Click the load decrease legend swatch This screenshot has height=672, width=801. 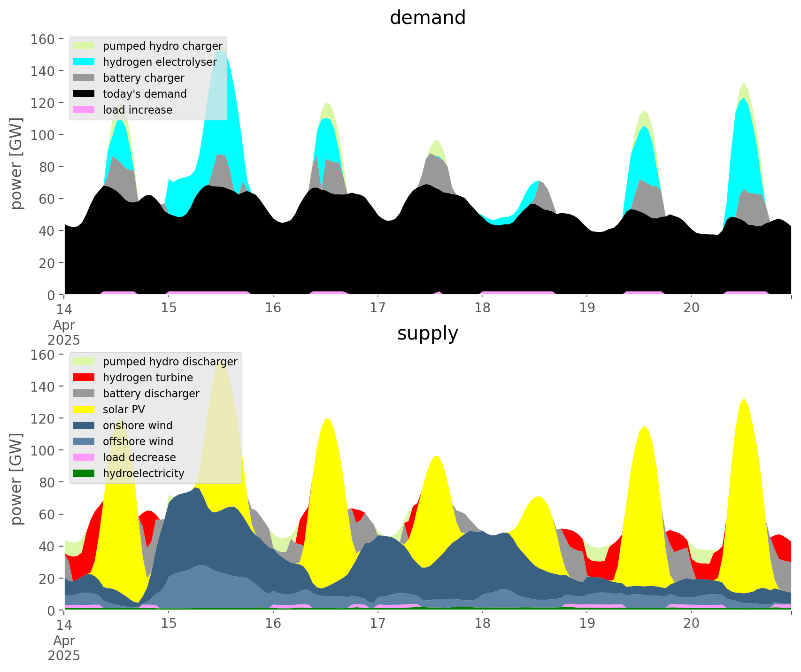[x=85, y=457]
